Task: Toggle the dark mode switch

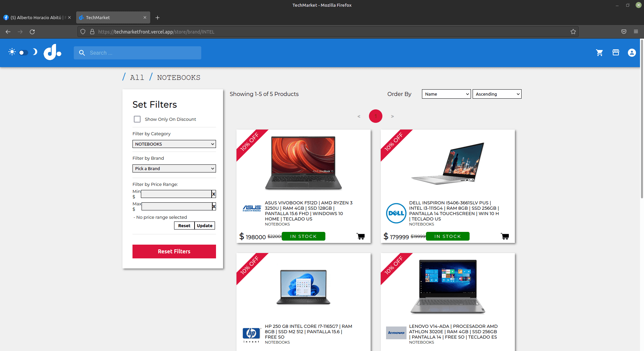Action: point(23,53)
